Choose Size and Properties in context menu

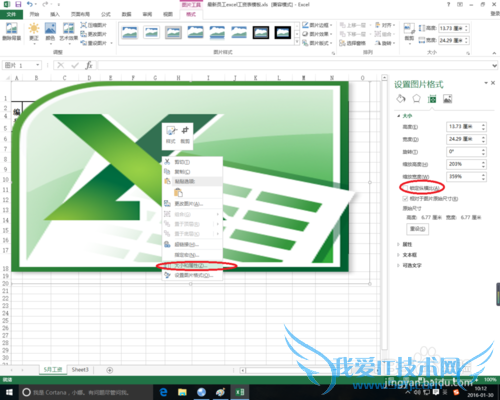point(192,266)
